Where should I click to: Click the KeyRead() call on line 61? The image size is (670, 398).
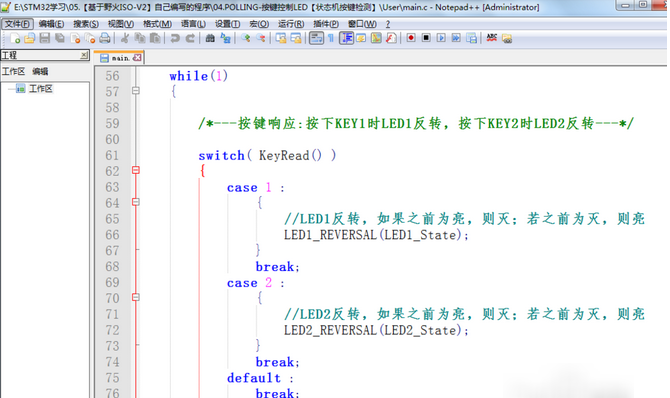point(291,156)
